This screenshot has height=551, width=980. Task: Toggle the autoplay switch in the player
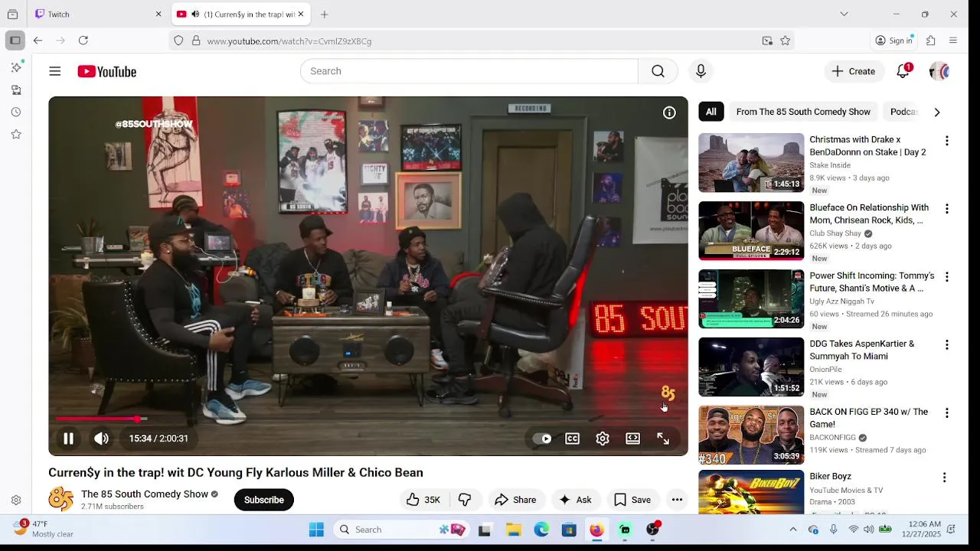click(x=542, y=439)
